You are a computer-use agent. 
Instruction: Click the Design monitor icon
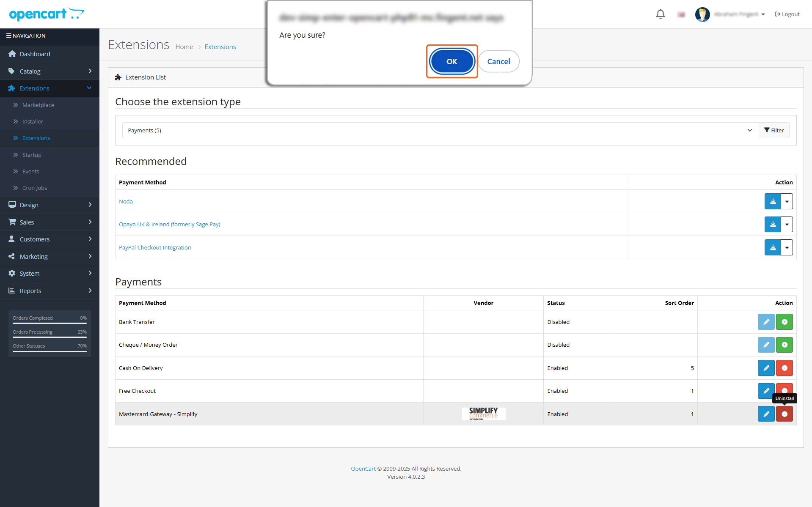pyautogui.click(x=12, y=205)
